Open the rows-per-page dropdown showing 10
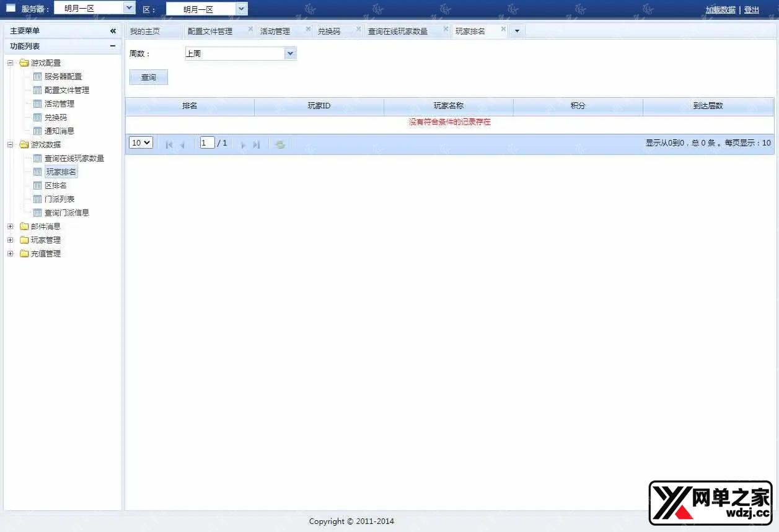This screenshot has height=532, width=779. 141,142
